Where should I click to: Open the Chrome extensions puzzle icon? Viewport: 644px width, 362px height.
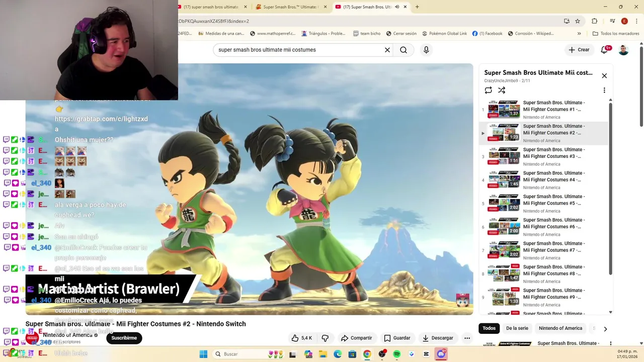594,21
